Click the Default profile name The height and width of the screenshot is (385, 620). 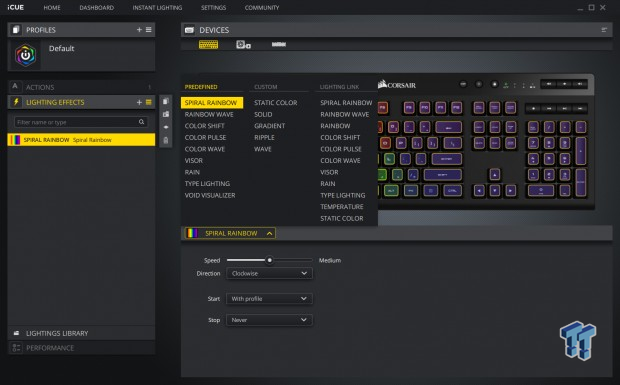click(61, 49)
